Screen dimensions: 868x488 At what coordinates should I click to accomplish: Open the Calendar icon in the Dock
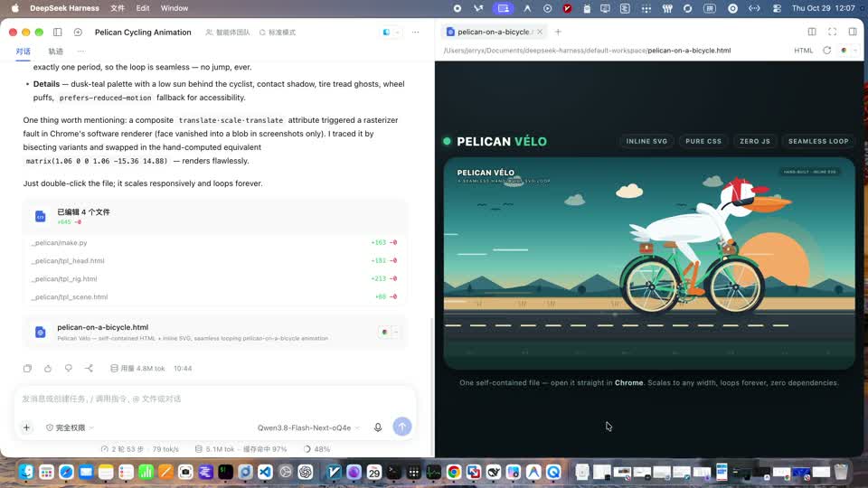click(x=374, y=472)
